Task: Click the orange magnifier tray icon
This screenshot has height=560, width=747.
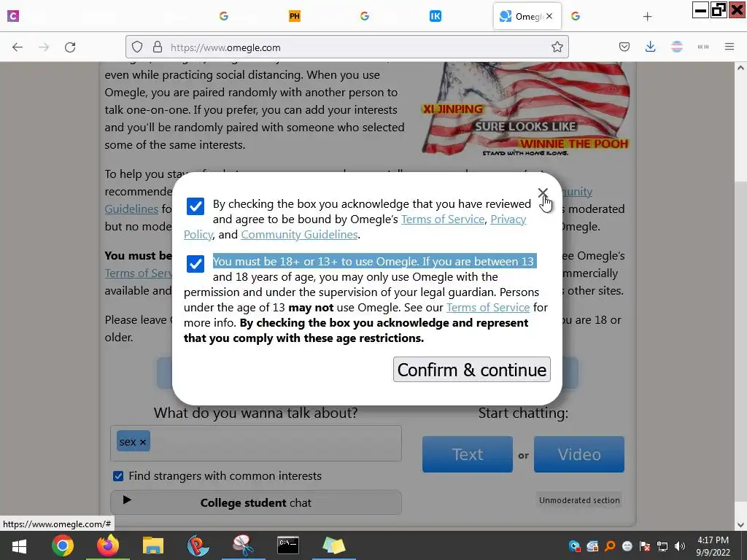Action: coord(610,546)
